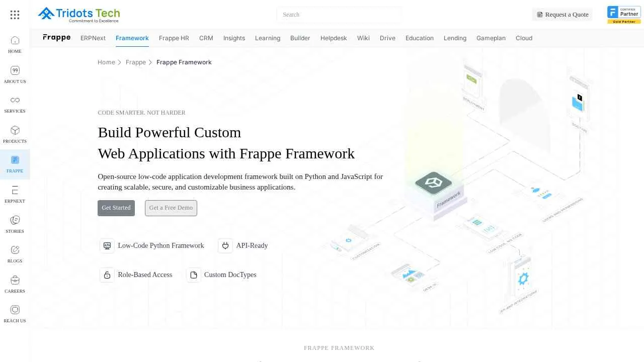Image resolution: width=644 pixels, height=362 pixels.
Task: Focus the Search input field
Action: point(339,15)
